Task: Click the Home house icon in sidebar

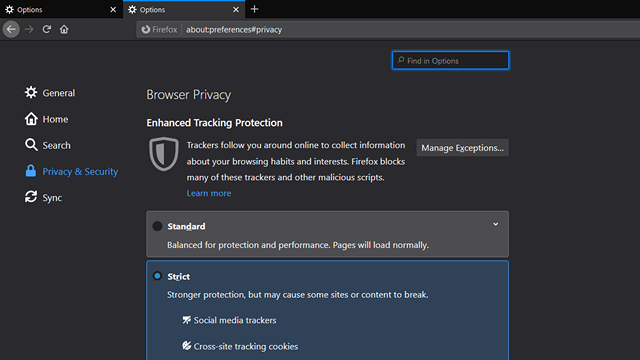Action: pos(31,119)
